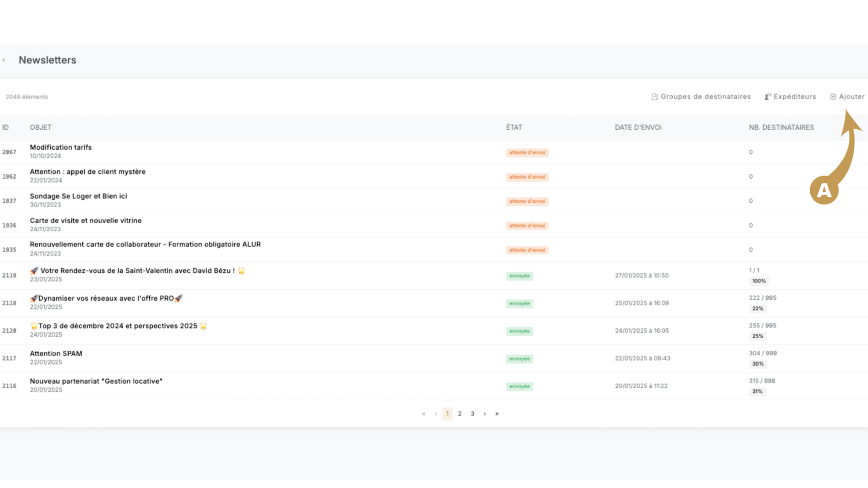Image resolution: width=868 pixels, height=488 pixels.
Task: Select page 2 in pagination
Action: click(x=459, y=414)
